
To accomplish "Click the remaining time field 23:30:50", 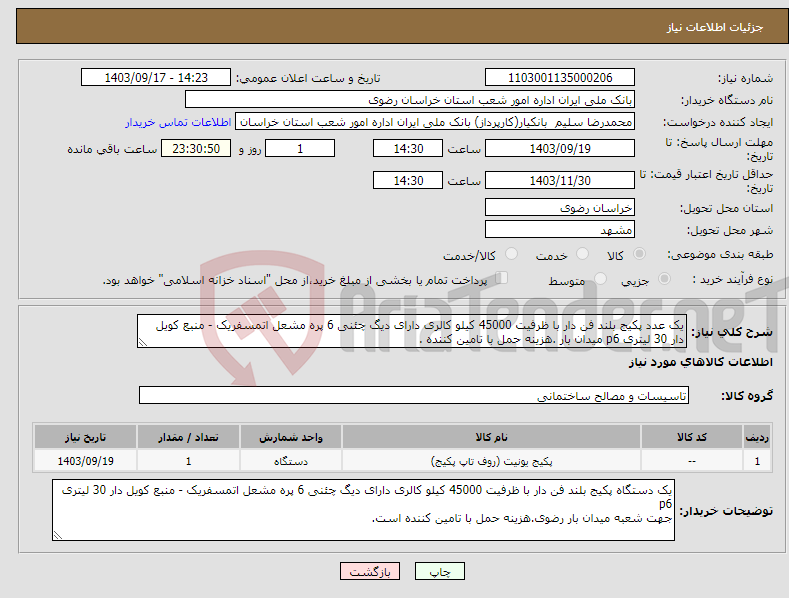I will tap(196, 148).
